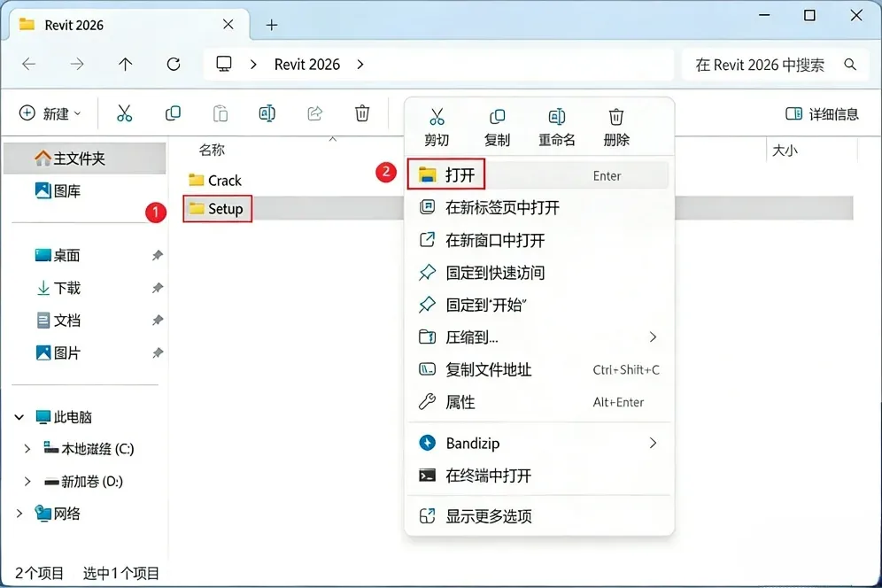Open 桌面 in the sidebar

58,255
